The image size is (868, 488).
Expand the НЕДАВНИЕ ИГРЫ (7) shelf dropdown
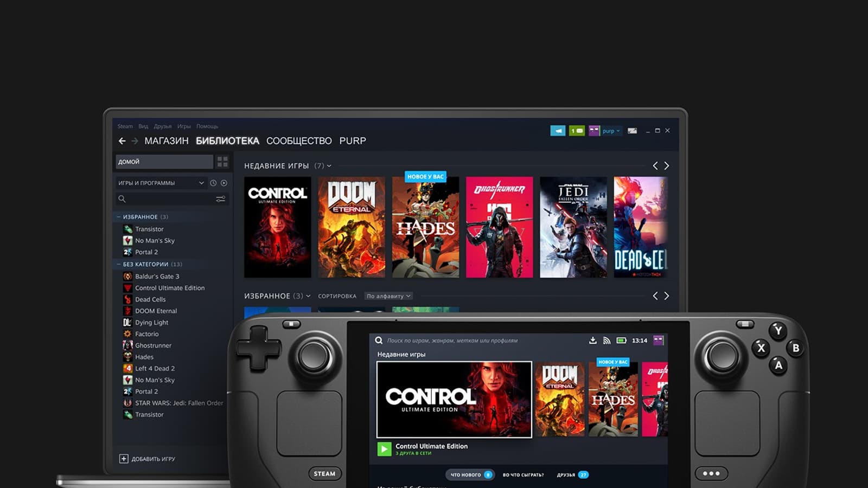pyautogui.click(x=329, y=166)
